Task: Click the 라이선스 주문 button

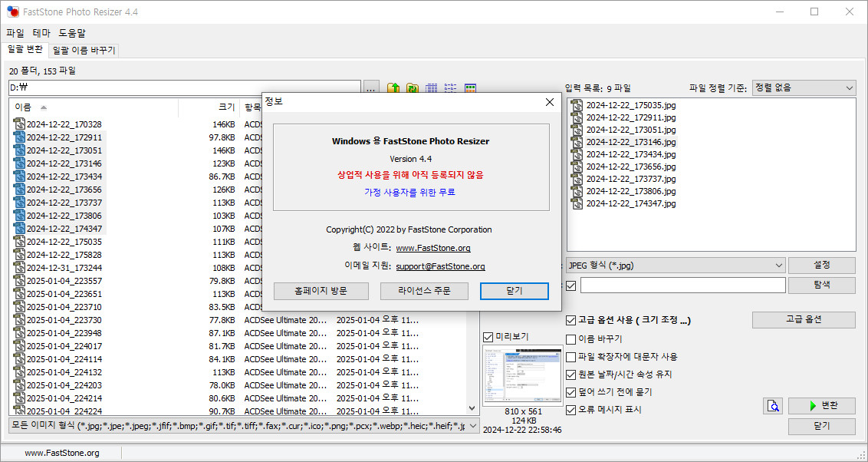Action: (x=424, y=291)
